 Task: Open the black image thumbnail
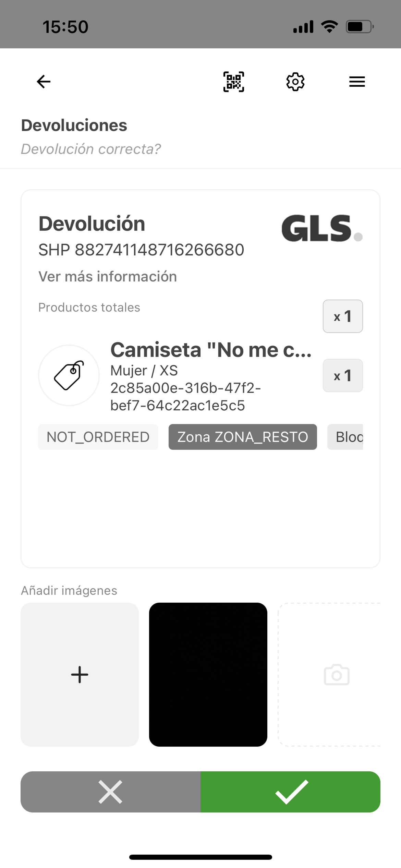[x=208, y=675]
